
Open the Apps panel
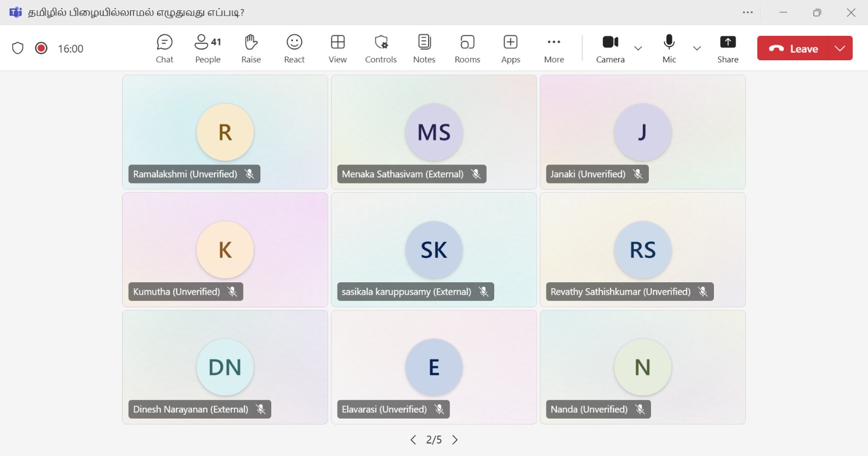510,48
